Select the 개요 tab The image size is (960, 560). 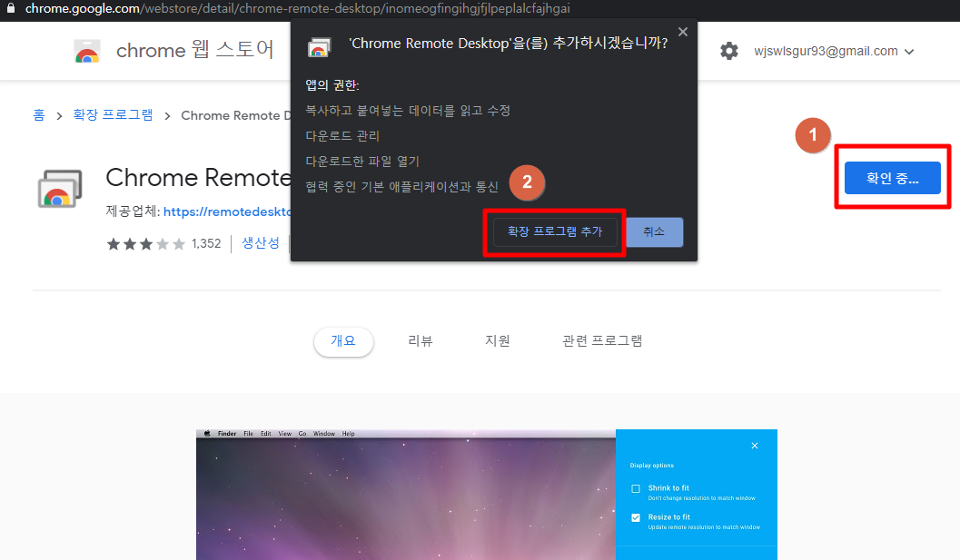point(343,341)
